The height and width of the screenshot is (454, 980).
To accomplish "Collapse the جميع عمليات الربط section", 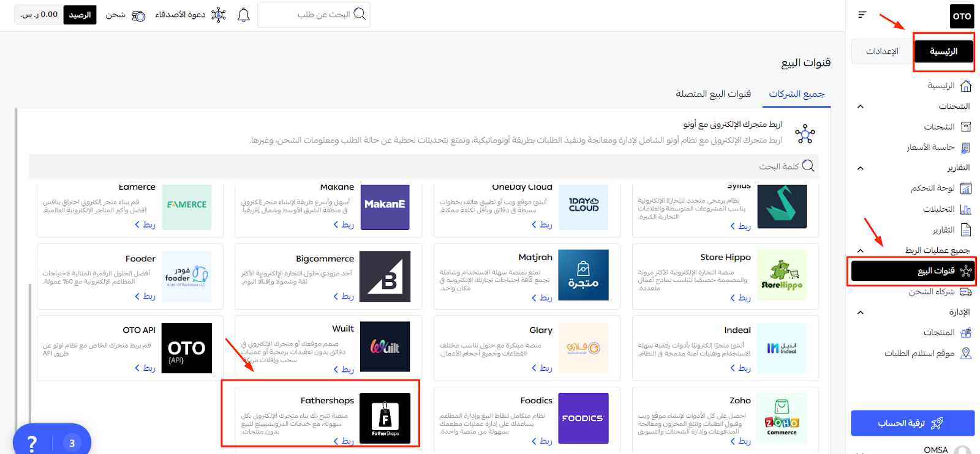I will (861, 250).
